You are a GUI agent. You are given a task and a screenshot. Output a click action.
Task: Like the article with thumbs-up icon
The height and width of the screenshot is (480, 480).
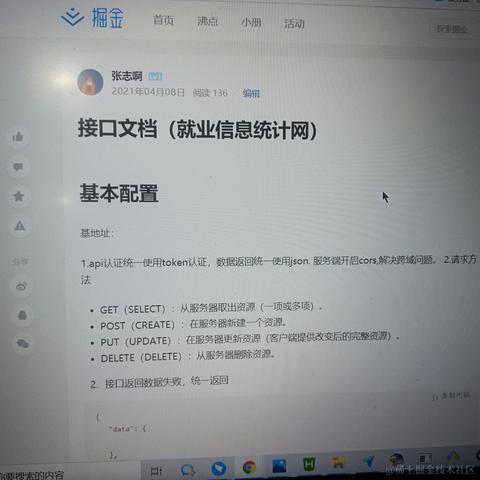(18, 137)
